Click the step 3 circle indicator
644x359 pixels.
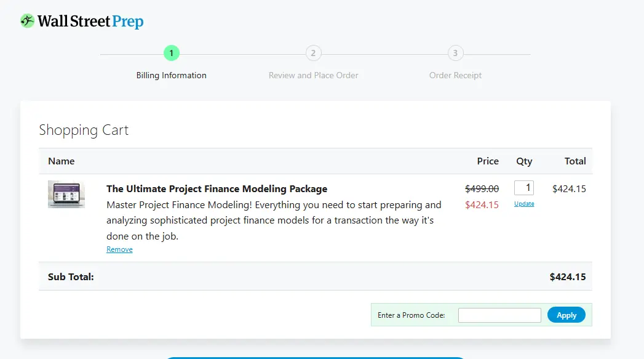click(x=455, y=53)
